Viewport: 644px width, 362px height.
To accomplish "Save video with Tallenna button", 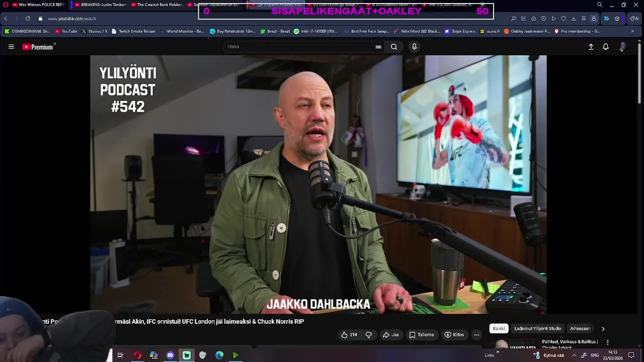I will tap(422, 335).
